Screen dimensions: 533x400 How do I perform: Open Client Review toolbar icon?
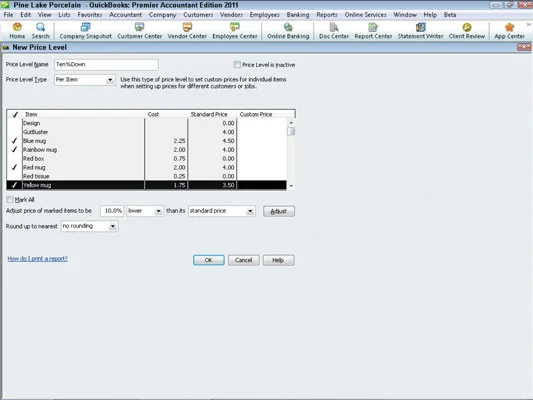pos(467,31)
